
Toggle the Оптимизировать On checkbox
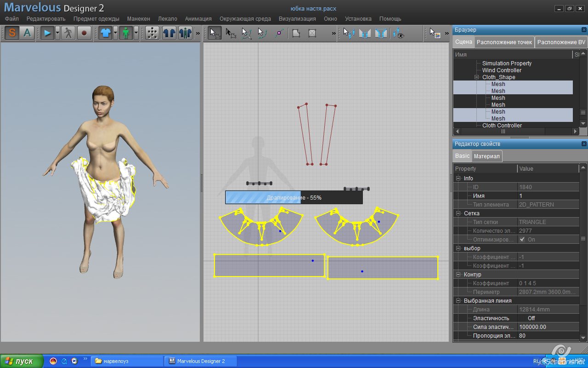click(x=522, y=240)
